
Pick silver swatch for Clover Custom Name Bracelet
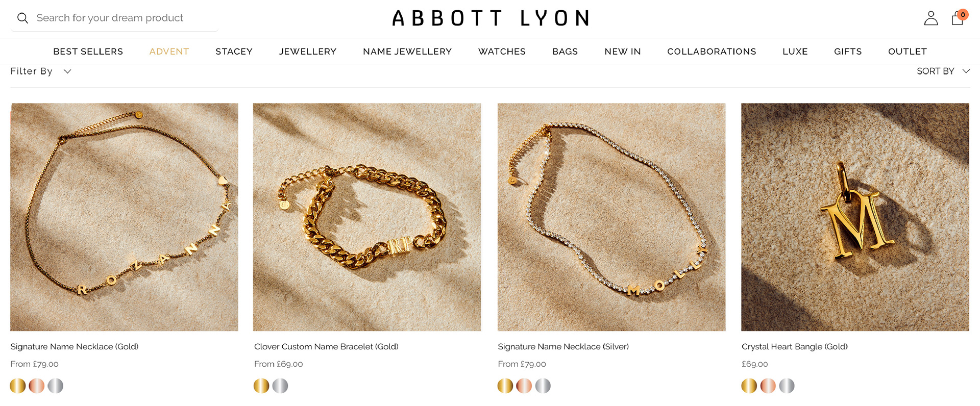tap(280, 386)
